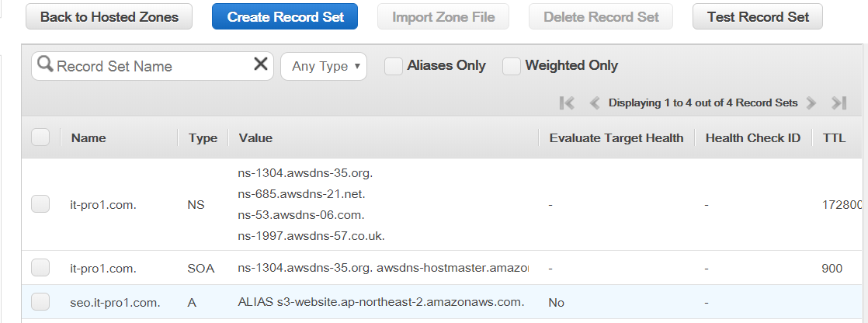Enable the Weighted Only checkbox

tap(512, 66)
